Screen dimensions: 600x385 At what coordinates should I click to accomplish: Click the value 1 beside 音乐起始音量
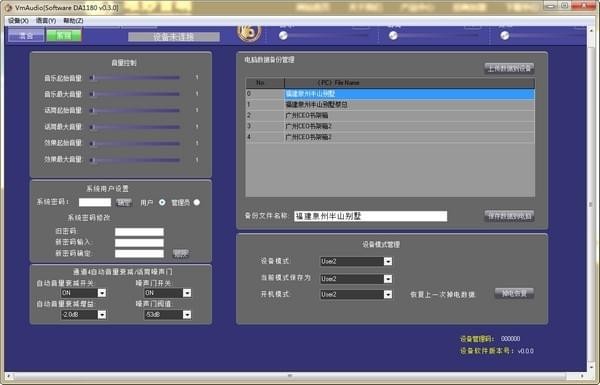pyautogui.click(x=197, y=78)
